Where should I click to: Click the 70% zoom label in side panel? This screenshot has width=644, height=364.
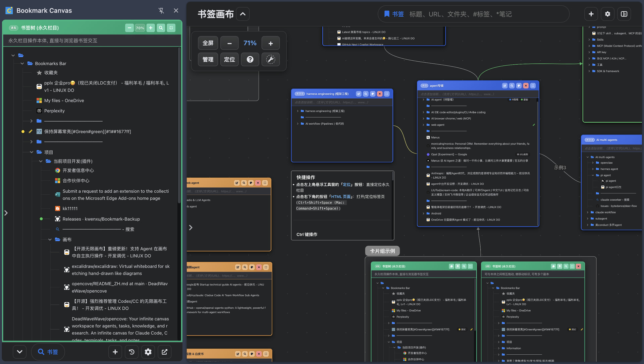point(140,28)
